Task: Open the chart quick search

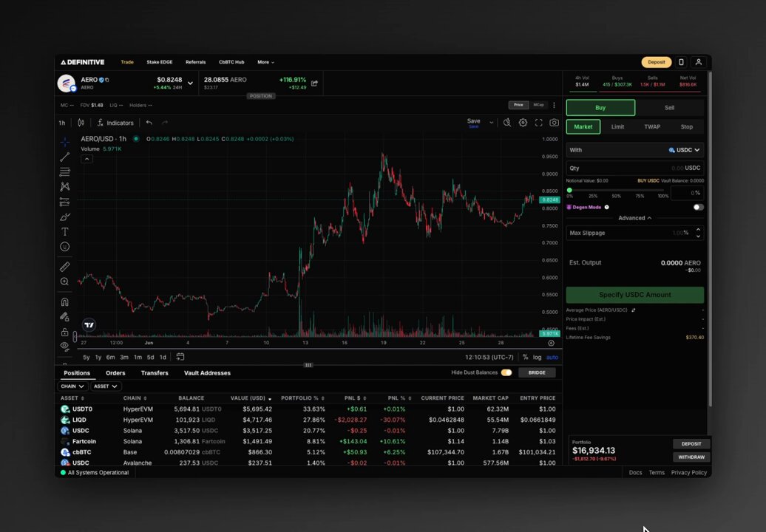Action: pyautogui.click(x=507, y=123)
